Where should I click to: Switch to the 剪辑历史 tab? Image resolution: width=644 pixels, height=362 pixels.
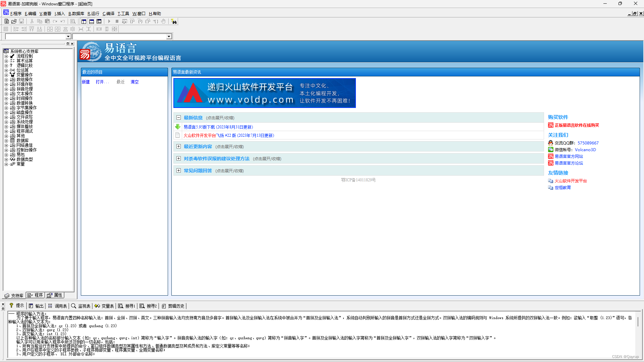173,306
